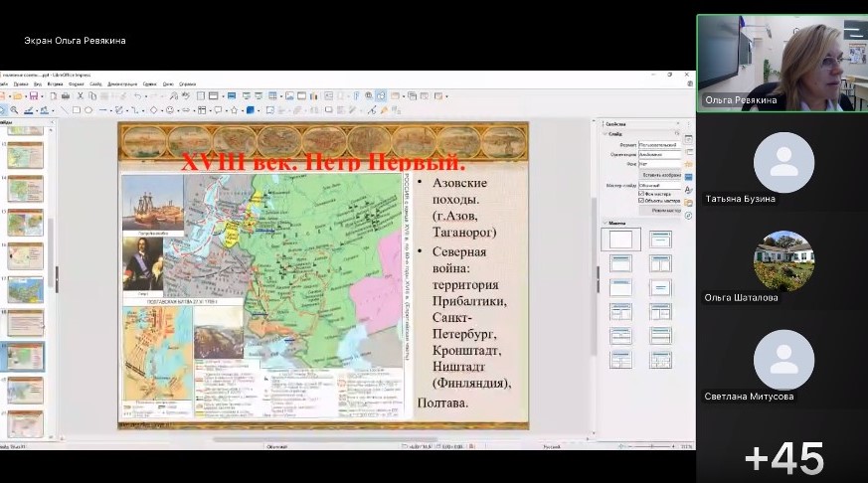The image size is (868, 483).
Task: Select the slide thumbnail with blue Europe map
Action: tap(25, 290)
